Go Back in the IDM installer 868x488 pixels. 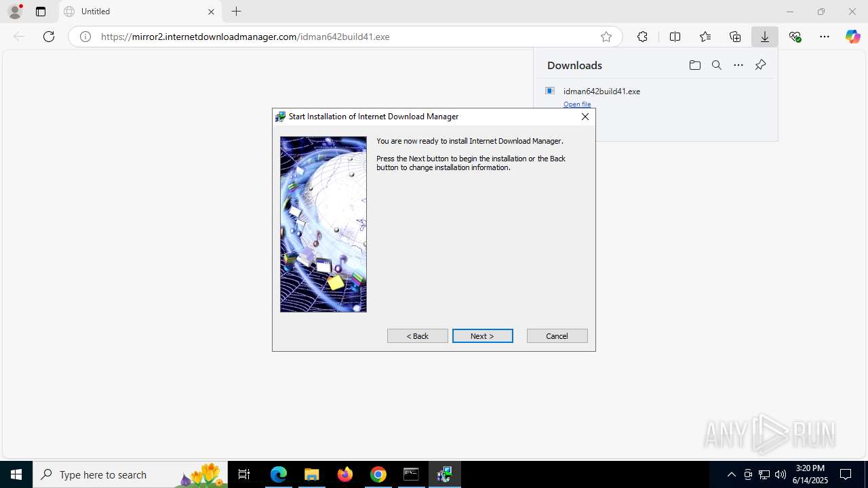pyautogui.click(x=417, y=336)
